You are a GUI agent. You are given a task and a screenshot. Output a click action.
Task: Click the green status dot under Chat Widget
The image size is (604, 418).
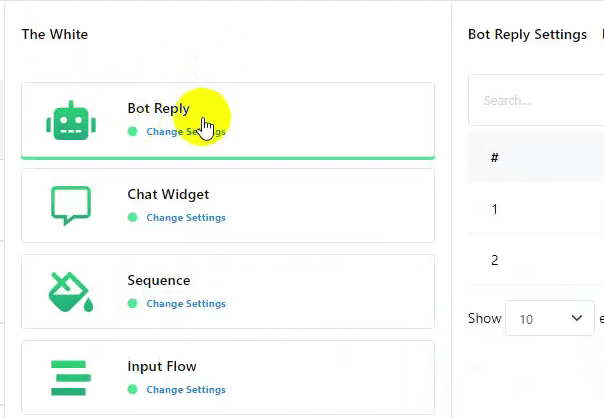(132, 217)
